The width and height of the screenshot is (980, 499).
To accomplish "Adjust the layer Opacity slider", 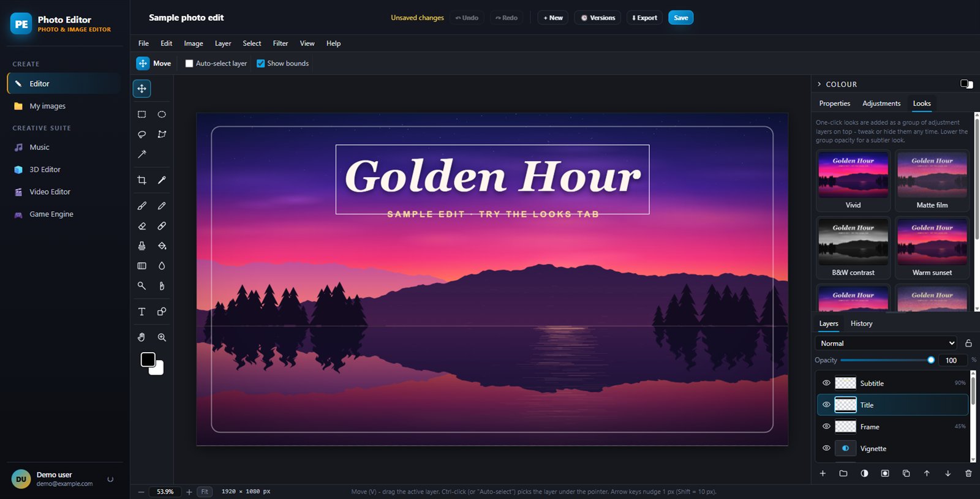I will pos(886,360).
